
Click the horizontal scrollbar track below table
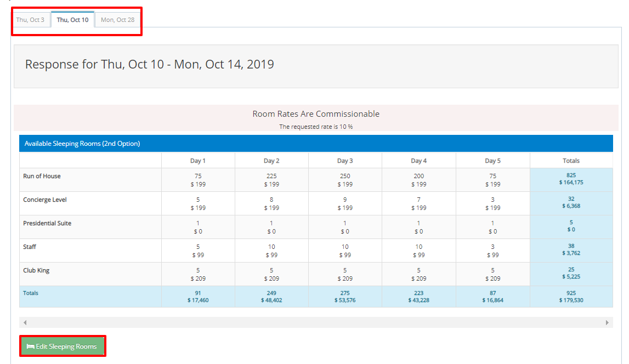[x=315, y=322]
